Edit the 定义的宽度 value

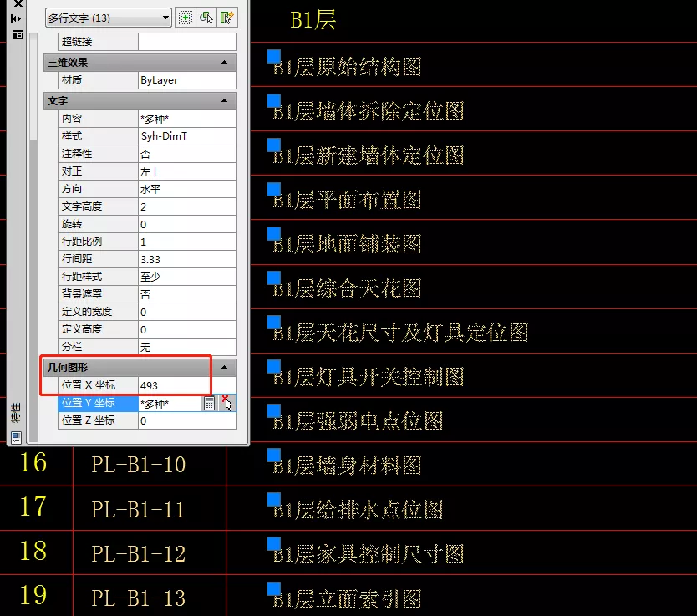187,312
